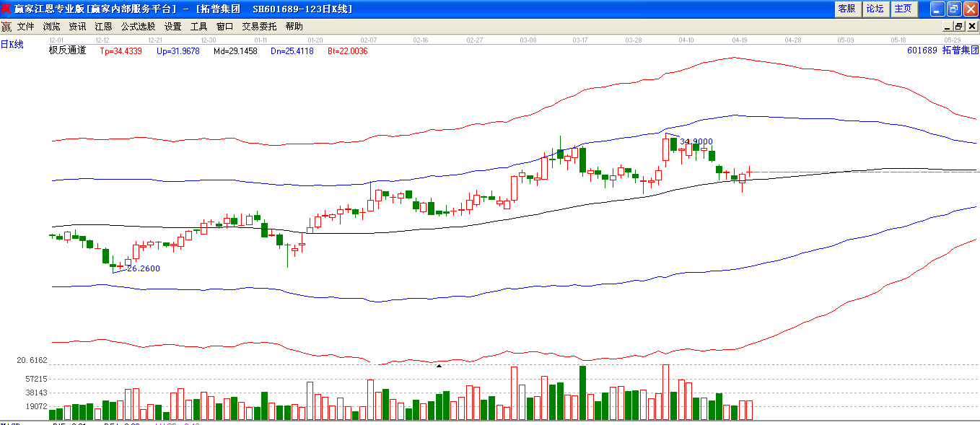Image resolution: width=980 pixels, height=425 pixels.
Task: Close the inner chart window in menu bar
Action: (x=971, y=26)
